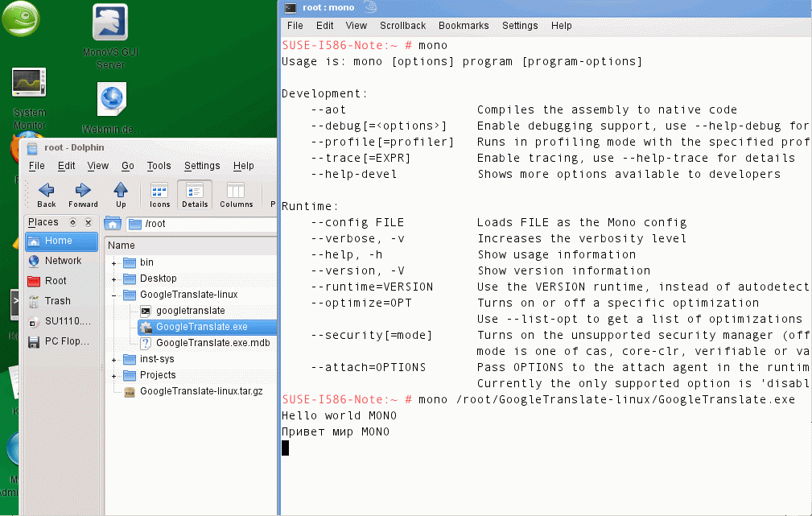The height and width of the screenshot is (516, 812).
Task: Collapse the GoogleTranslate-linux folder
Action: pos(114,295)
